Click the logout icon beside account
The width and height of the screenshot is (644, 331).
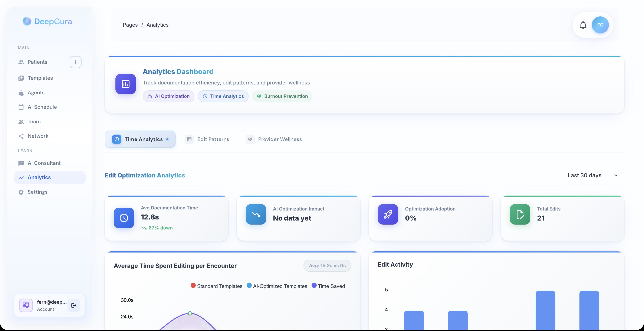[74, 305]
